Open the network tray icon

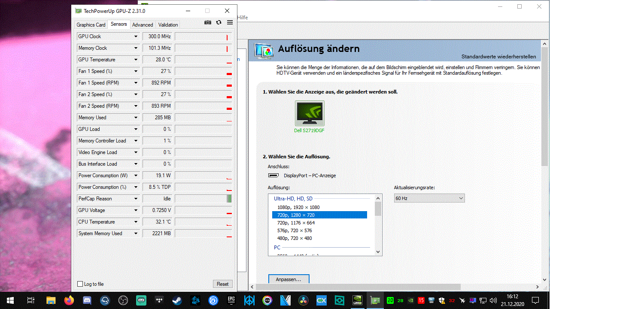[x=483, y=300]
